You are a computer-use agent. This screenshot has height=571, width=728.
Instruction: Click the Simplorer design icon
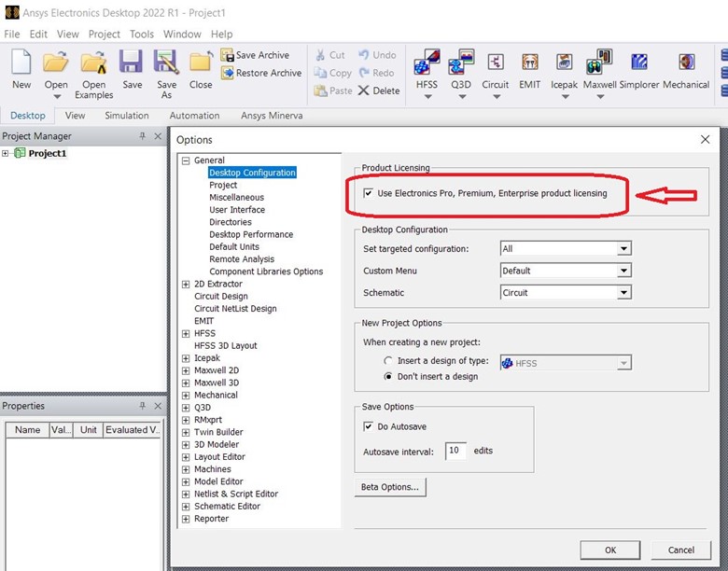[x=639, y=63]
